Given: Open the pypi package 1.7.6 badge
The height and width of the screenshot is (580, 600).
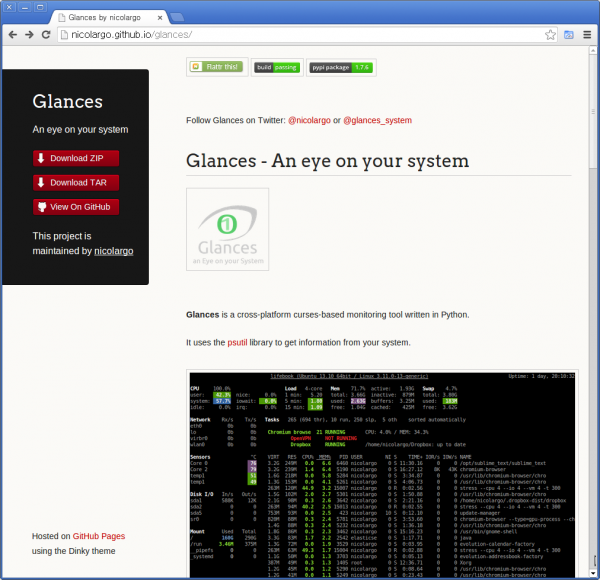Looking at the screenshot, I should tap(341, 68).
